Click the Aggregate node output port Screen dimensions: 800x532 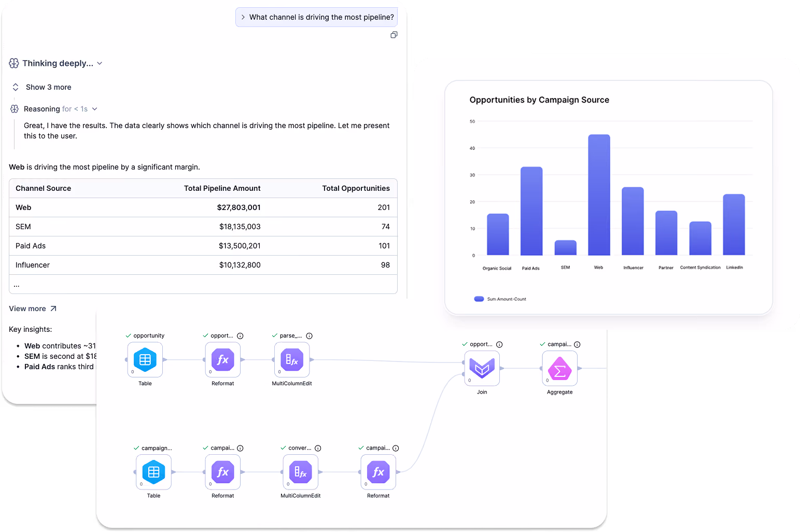580,368
